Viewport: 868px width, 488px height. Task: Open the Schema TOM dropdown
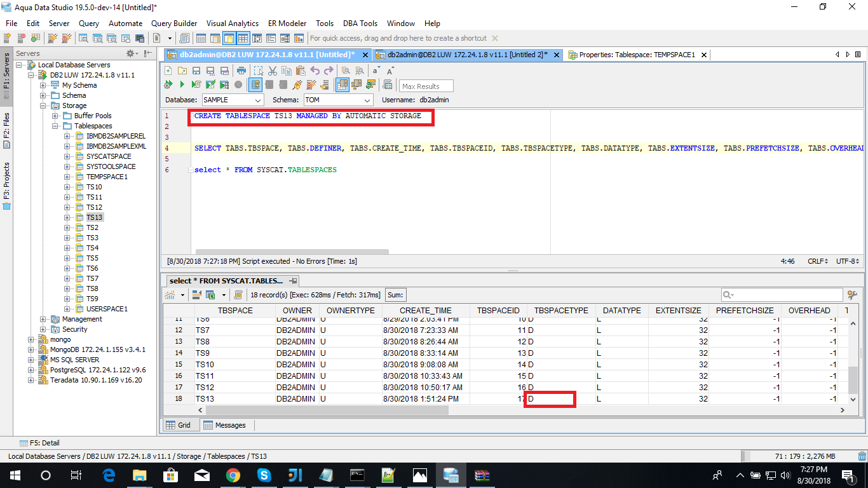pos(367,100)
